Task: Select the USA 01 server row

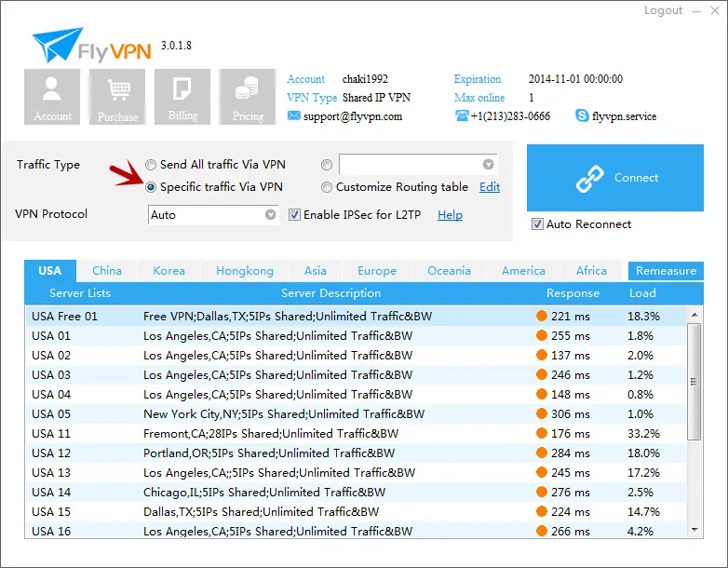Action: point(356,335)
